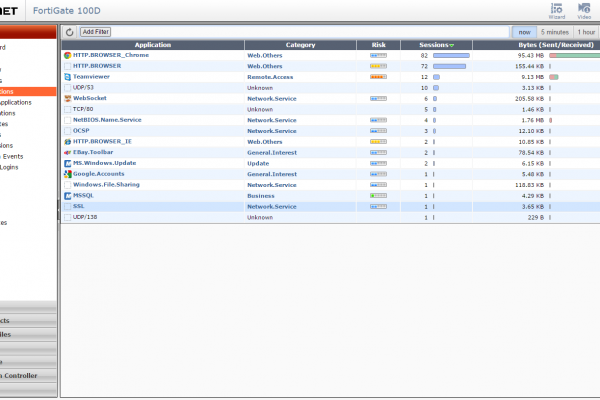Click risk indicator for WebSocket row
Image resolution: width=600 pixels, height=400 pixels.
coord(378,98)
